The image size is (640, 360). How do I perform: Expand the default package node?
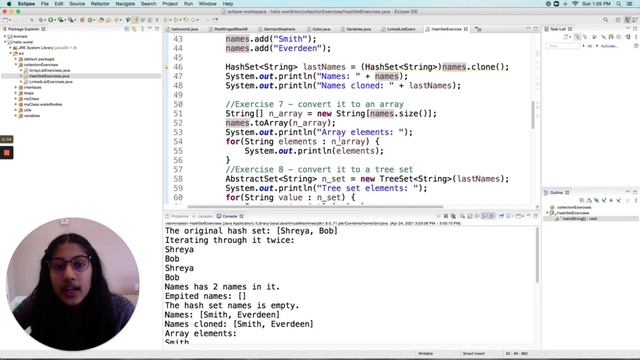16,59
